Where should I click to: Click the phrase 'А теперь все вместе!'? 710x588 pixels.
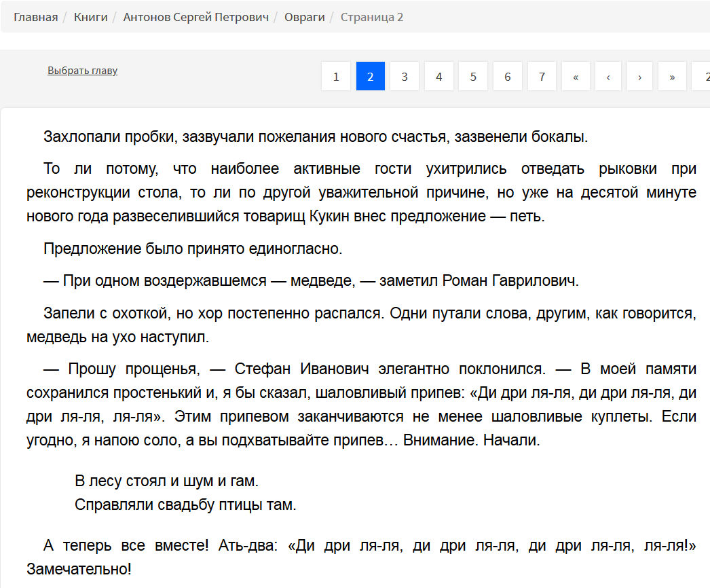pos(126,545)
